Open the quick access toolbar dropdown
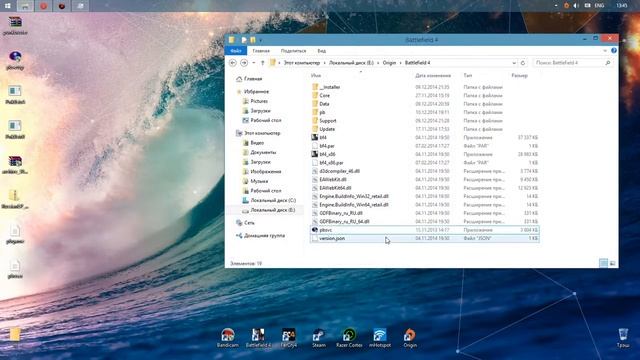Viewport: 640px width, 360px height. (260, 40)
